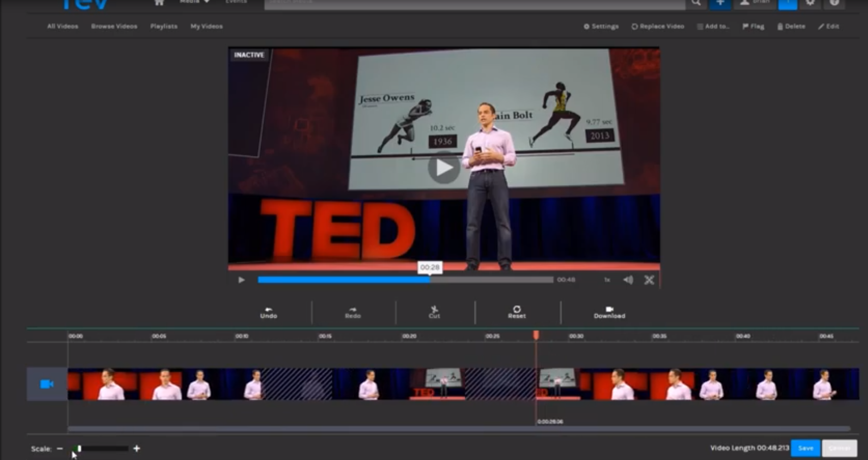Click the 00:25 mark on the timeline ruler

tap(492, 336)
